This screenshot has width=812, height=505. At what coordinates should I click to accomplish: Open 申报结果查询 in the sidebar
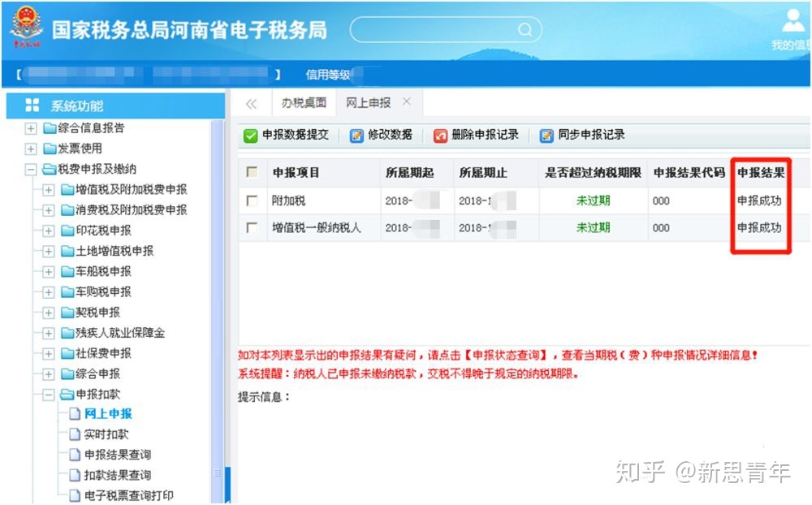pos(118,455)
